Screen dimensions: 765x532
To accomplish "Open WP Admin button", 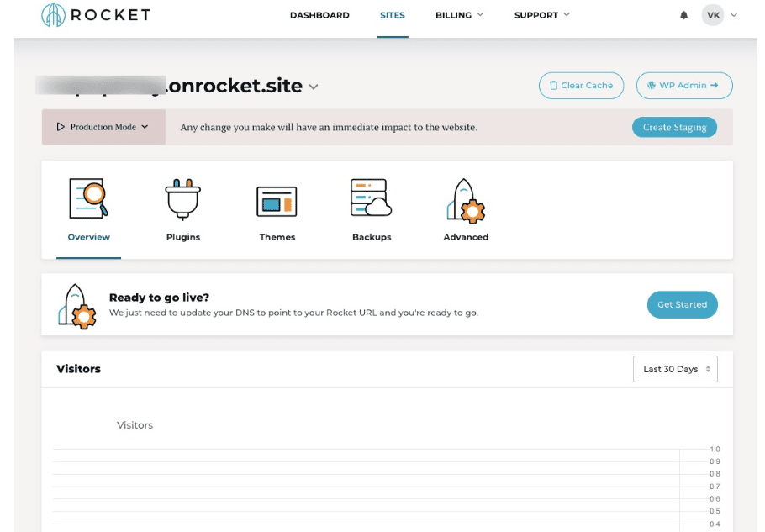I will (684, 86).
